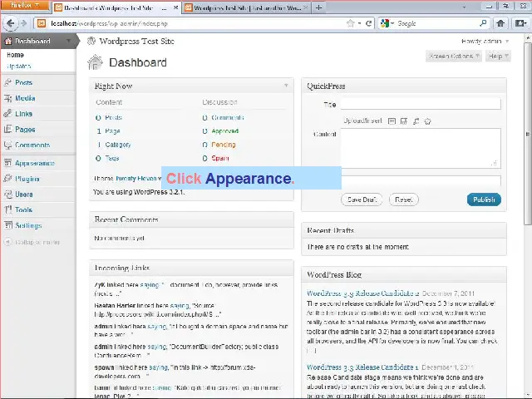Open the bookmarks toolbar icon at far right
Viewport: 532px width, 399px height.
point(520,23)
